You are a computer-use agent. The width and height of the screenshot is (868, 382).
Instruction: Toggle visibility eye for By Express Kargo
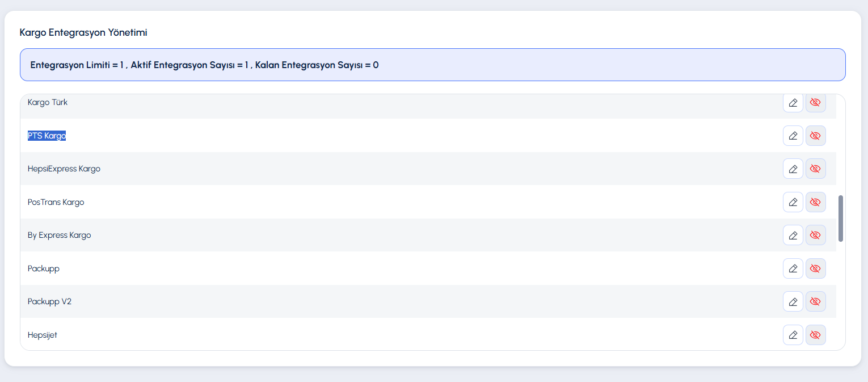coord(816,235)
